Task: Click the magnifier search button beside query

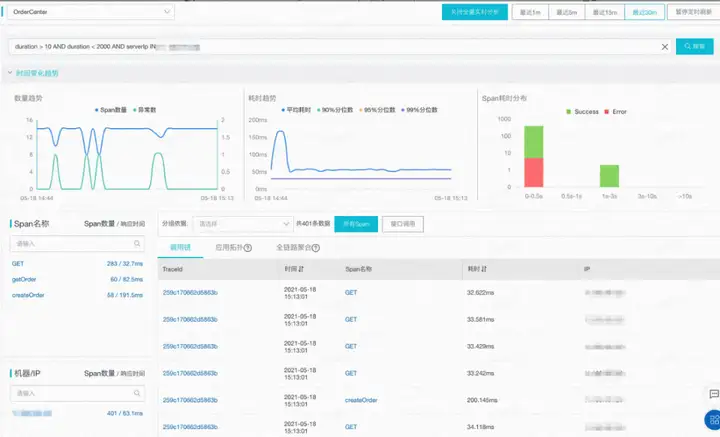Action: pos(694,46)
